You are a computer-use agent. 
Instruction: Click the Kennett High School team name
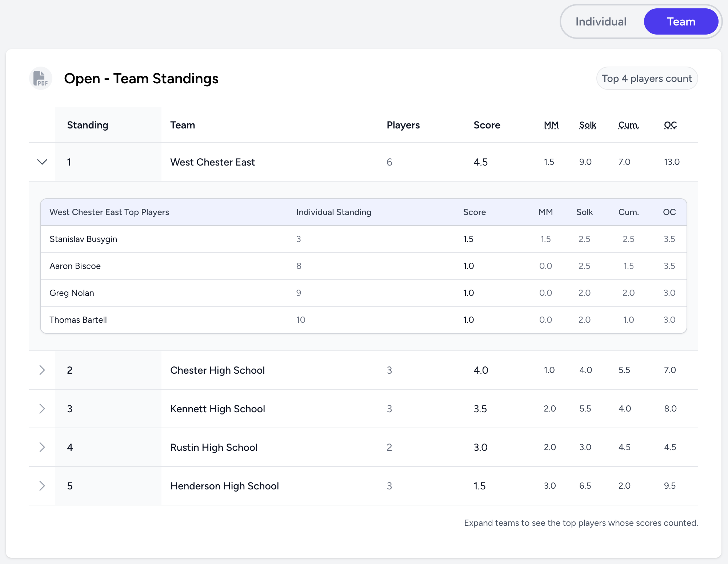click(x=217, y=409)
